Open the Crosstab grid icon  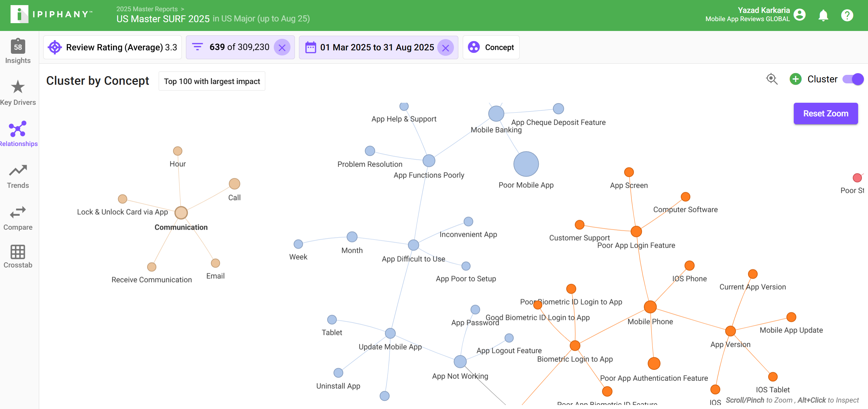tap(18, 252)
